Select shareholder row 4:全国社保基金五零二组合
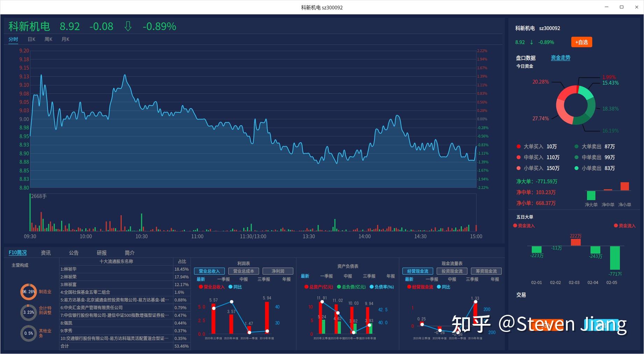The image size is (644, 354). pyautogui.click(x=125, y=292)
